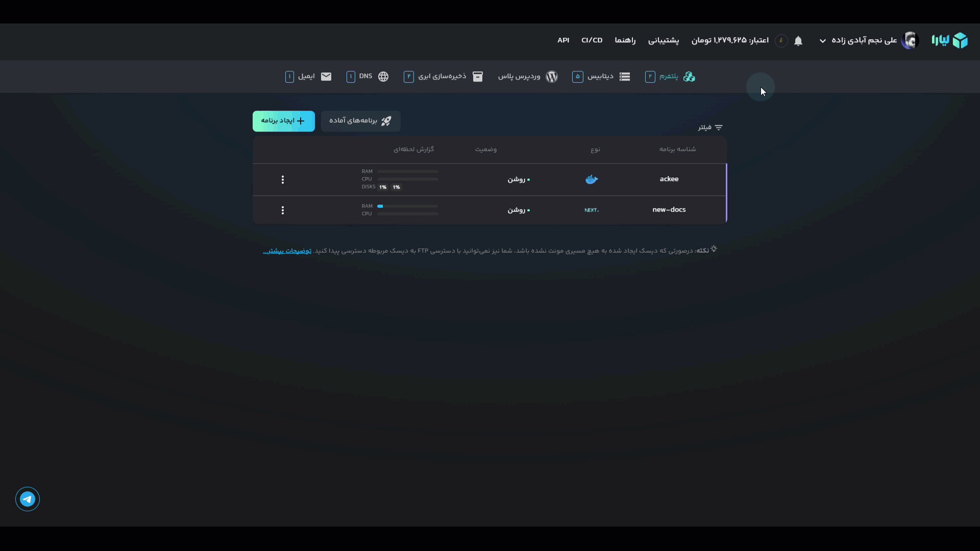This screenshot has width=980, height=551.
Task: Click the وضعیت column header
Action: (x=486, y=149)
